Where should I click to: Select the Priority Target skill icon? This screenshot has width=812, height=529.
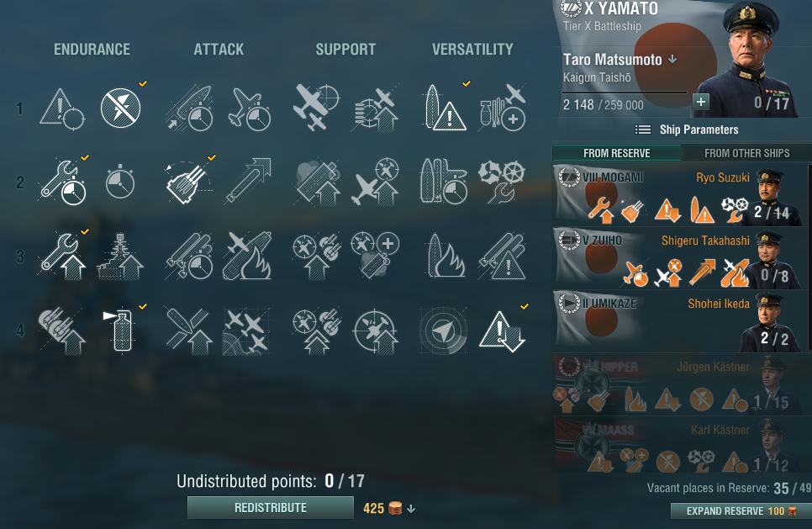click(61, 108)
